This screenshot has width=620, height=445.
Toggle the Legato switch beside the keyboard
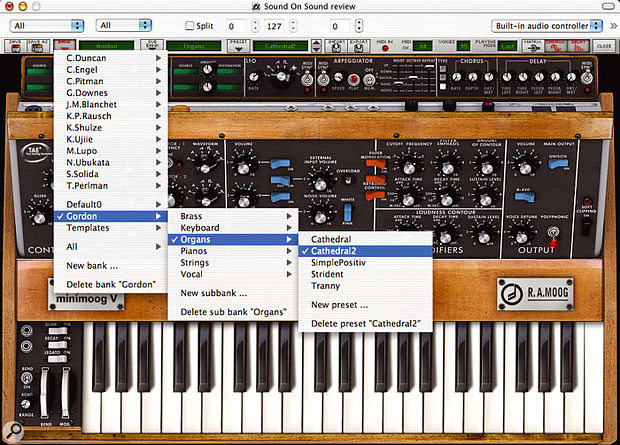point(58,359)
